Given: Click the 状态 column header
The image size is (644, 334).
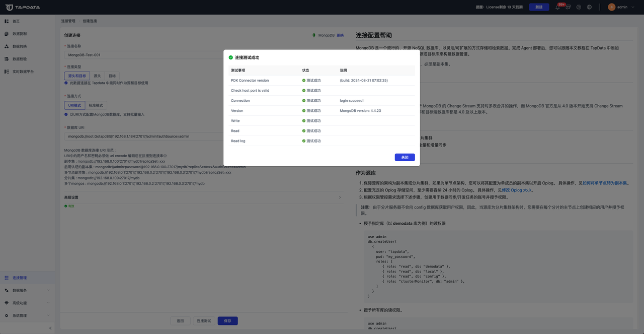Looking at the screenshot, I should (x=305, y=71).
